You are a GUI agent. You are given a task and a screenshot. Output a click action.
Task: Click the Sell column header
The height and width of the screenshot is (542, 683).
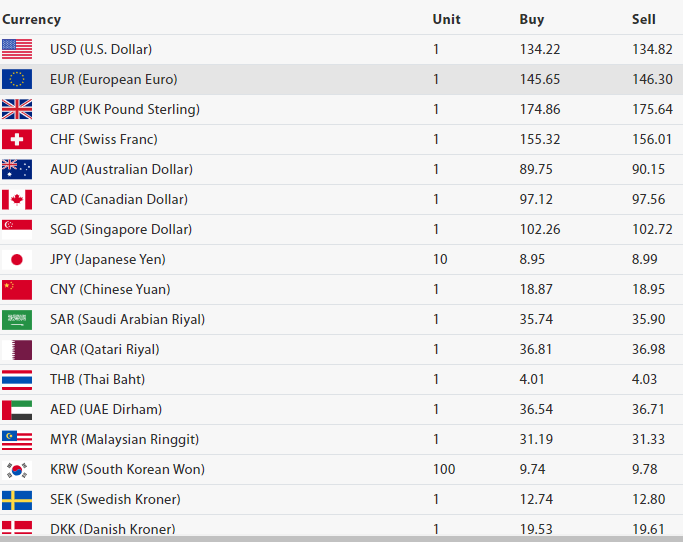[x=643, y=19]
